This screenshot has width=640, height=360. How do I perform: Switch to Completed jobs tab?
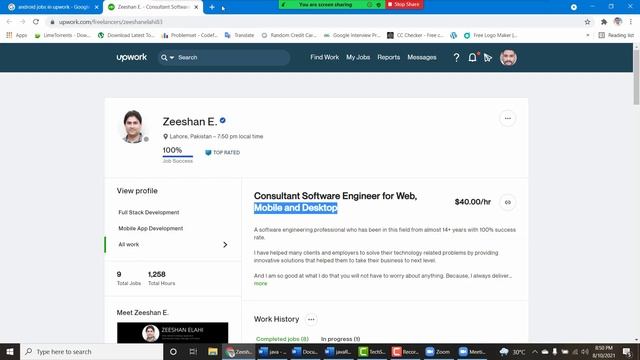(x=282, y=339)
